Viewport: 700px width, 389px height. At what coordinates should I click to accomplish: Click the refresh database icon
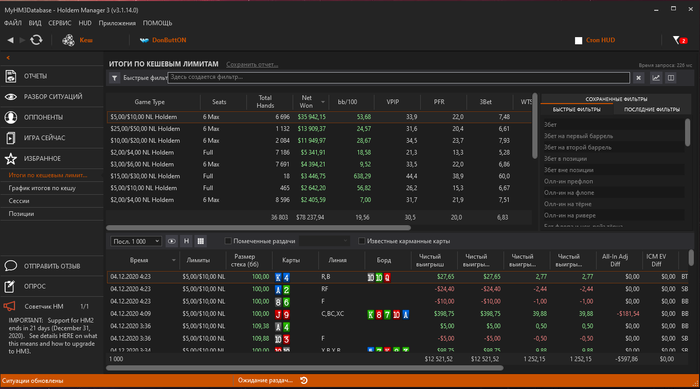pos(36,40)
